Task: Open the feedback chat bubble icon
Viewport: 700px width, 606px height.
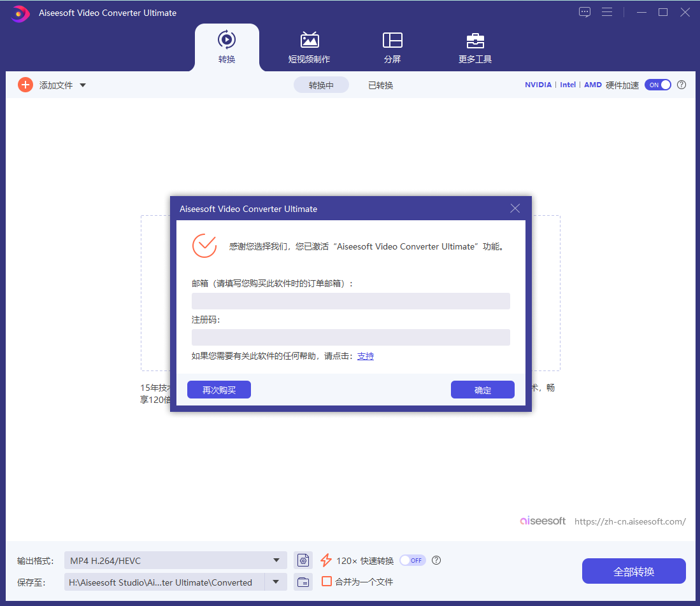Action: click(584, 12)
